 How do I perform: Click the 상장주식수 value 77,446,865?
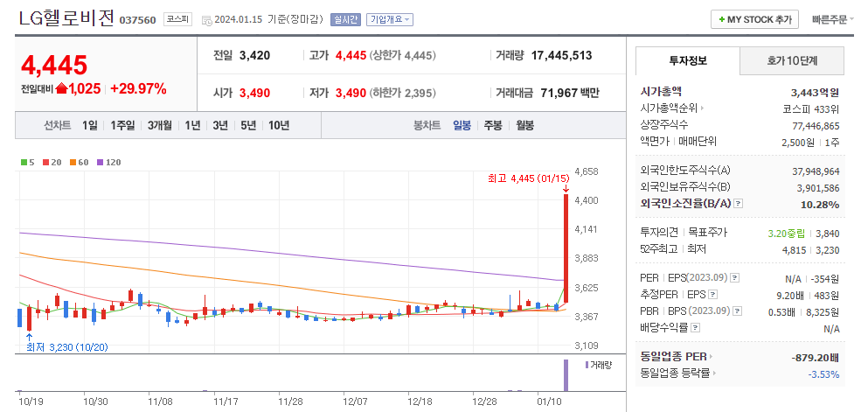click(x=816, y=126)
